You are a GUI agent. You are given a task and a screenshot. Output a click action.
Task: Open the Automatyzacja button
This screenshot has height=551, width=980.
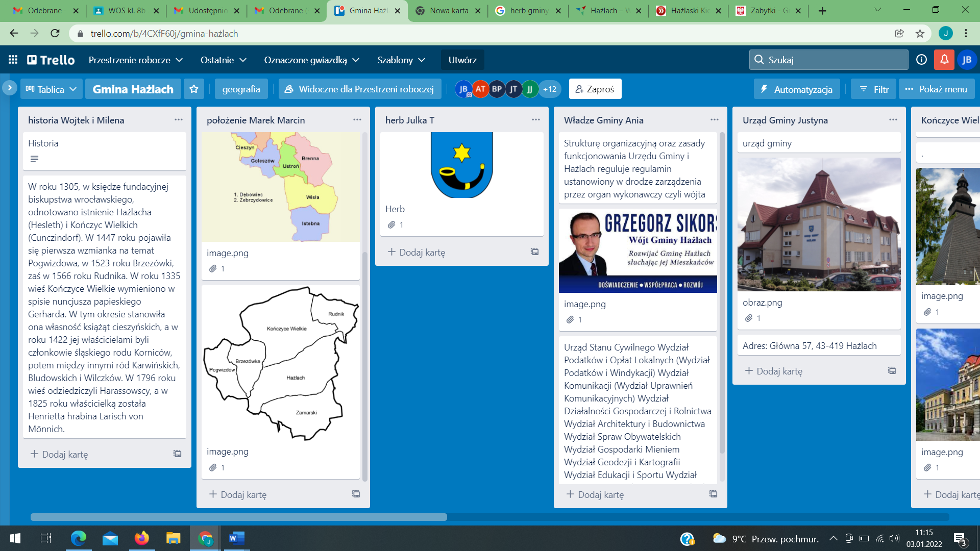point(797,89)
